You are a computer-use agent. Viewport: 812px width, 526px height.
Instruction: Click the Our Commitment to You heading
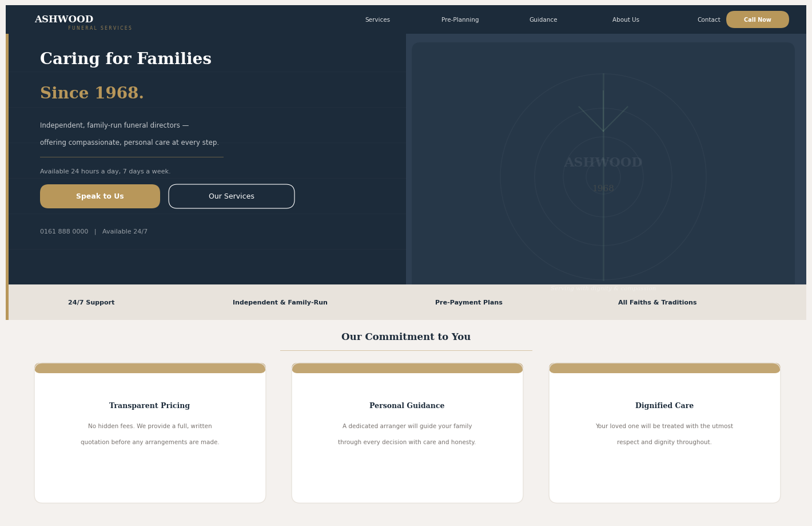[406, 337]
